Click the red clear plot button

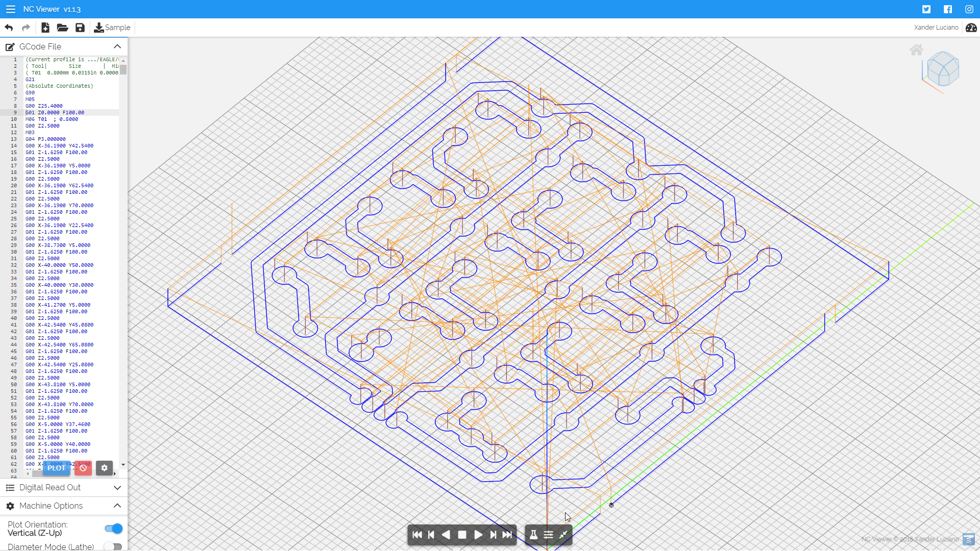(x=83, y=468)
